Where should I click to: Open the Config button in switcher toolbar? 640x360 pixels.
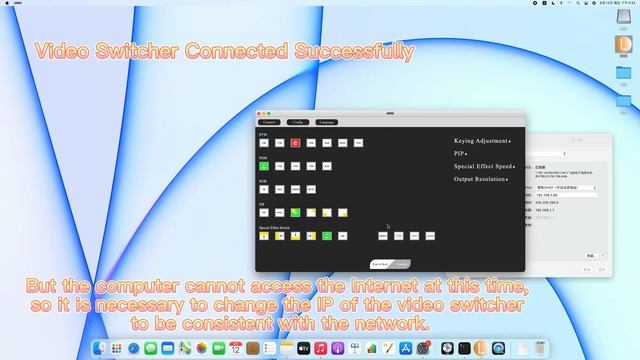(298, 122)
